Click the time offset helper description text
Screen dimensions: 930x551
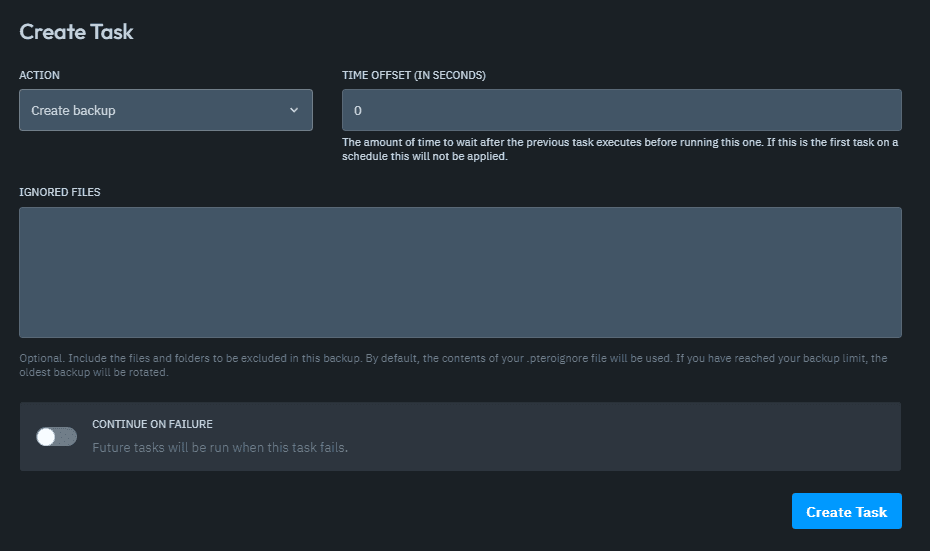(620, 149)
